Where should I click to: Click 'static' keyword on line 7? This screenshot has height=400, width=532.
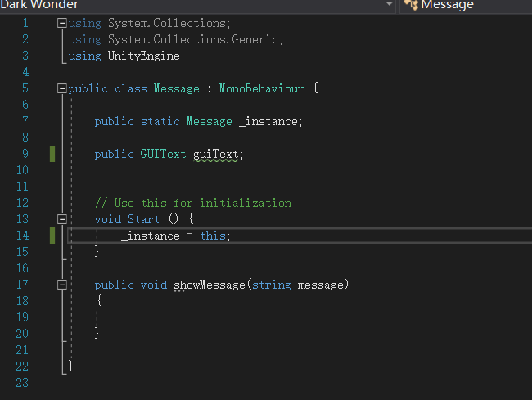[160, 121]
